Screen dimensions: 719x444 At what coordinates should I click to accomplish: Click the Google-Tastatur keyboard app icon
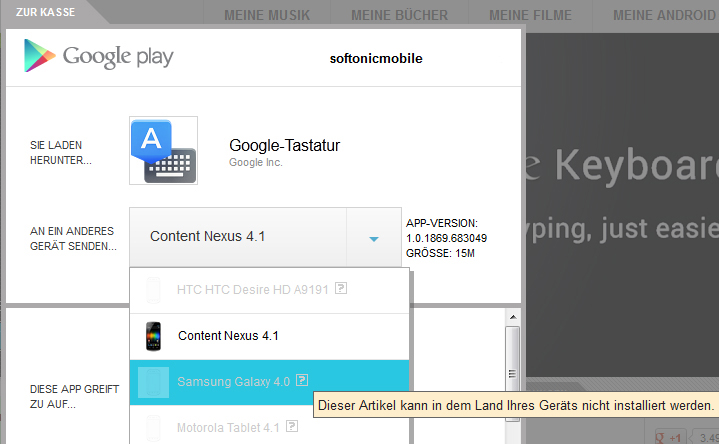pos(163,150)
